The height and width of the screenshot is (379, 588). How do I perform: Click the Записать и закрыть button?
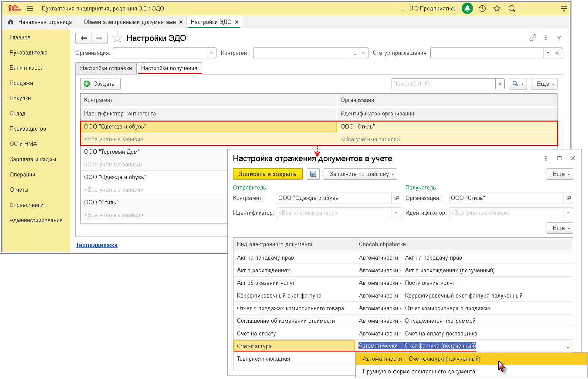click(268, 174)
